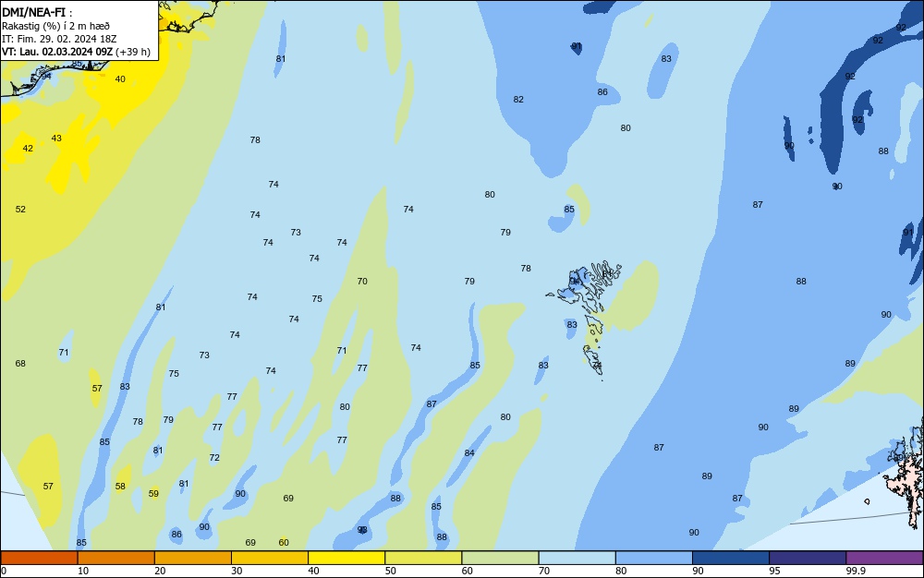
Task: Pick the 50–60 pale yellow legend swatch
Action: pyautogui.click(x=423, y=558)
